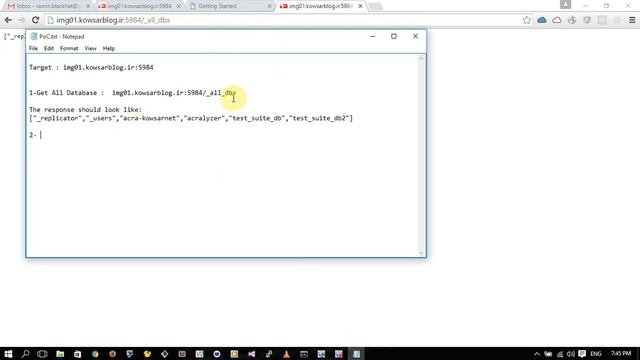Open the Chrome hamburger menu
Screen dimensions: 640x360
click(x=632, y=20)
